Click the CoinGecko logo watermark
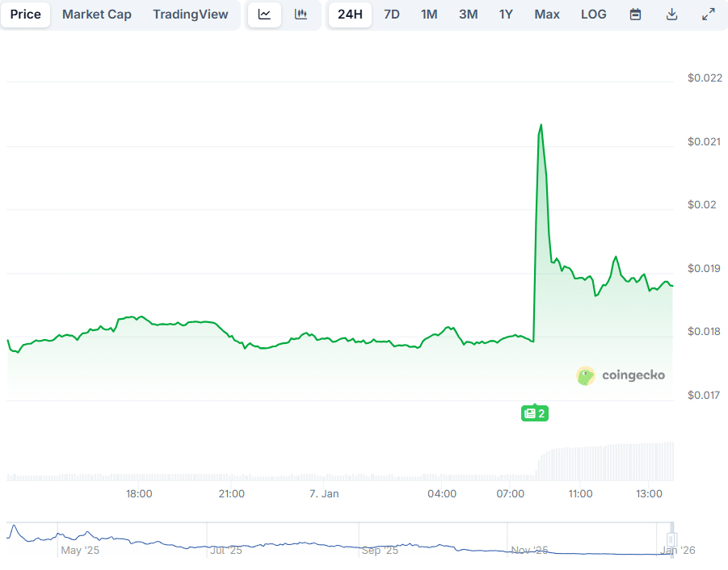The image size is (728, 570). 621,375
